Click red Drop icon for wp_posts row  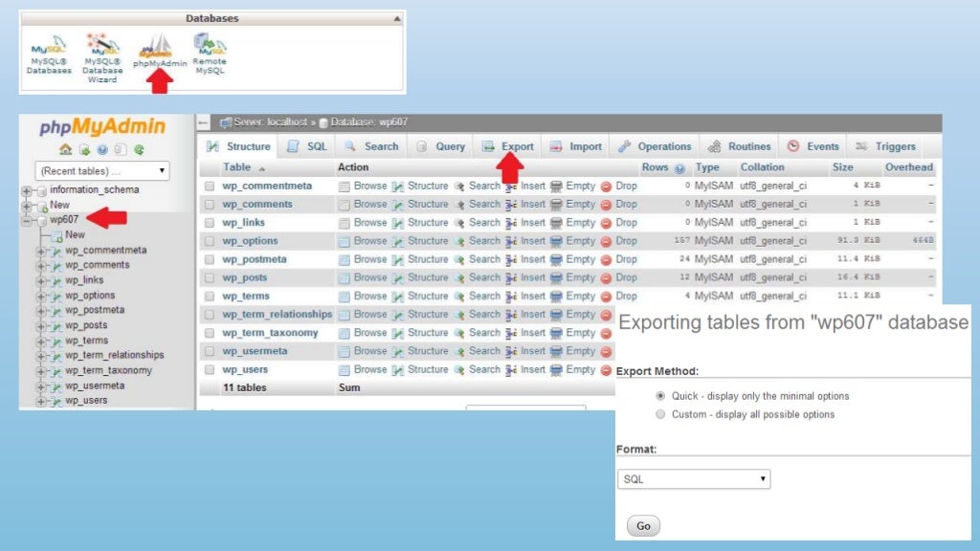tap(606, 278)
